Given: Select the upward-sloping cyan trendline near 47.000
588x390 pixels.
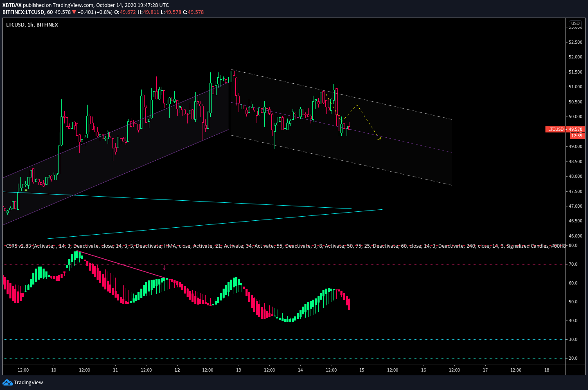Looking at the screenshot, I should point(215,224).
